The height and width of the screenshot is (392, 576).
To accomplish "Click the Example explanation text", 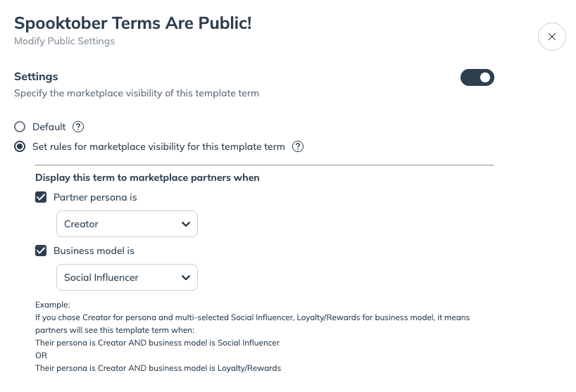I will (252, 336).
